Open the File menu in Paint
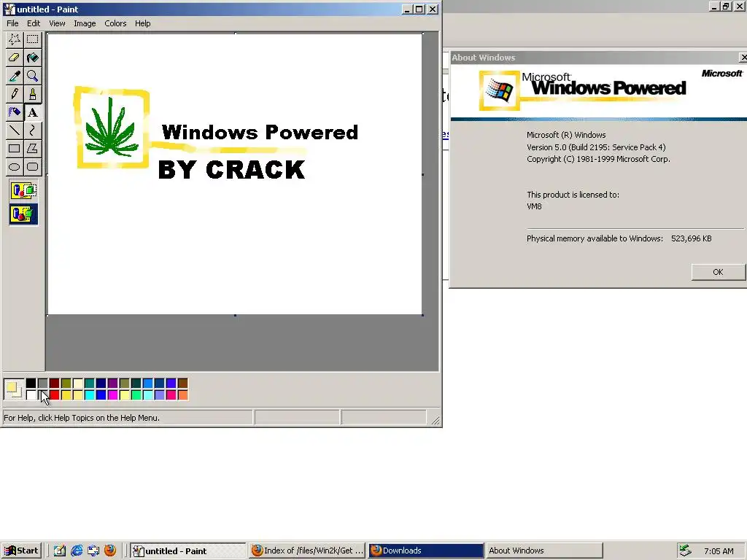The width and height of the screenshot is (747, 560). (x=12, y=23)
